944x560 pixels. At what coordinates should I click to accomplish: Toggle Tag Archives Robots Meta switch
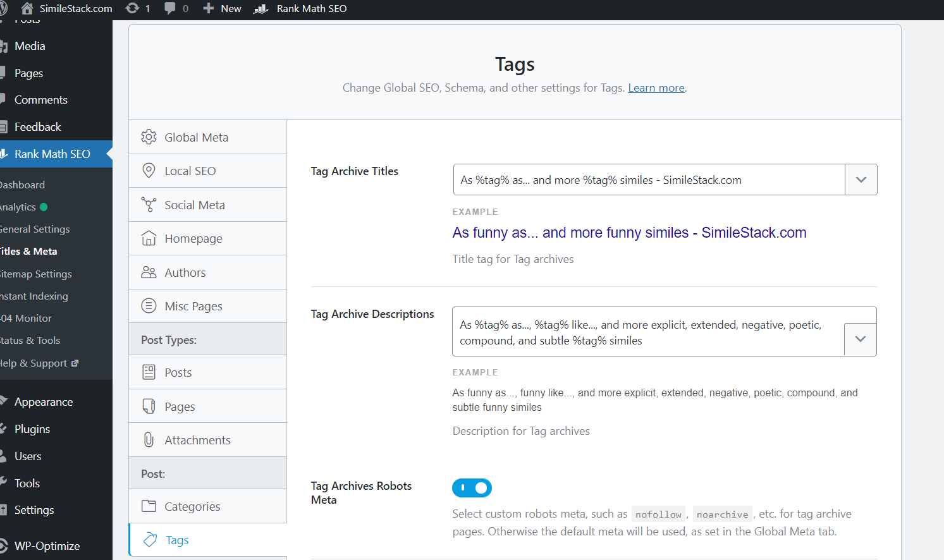(472, 488)
